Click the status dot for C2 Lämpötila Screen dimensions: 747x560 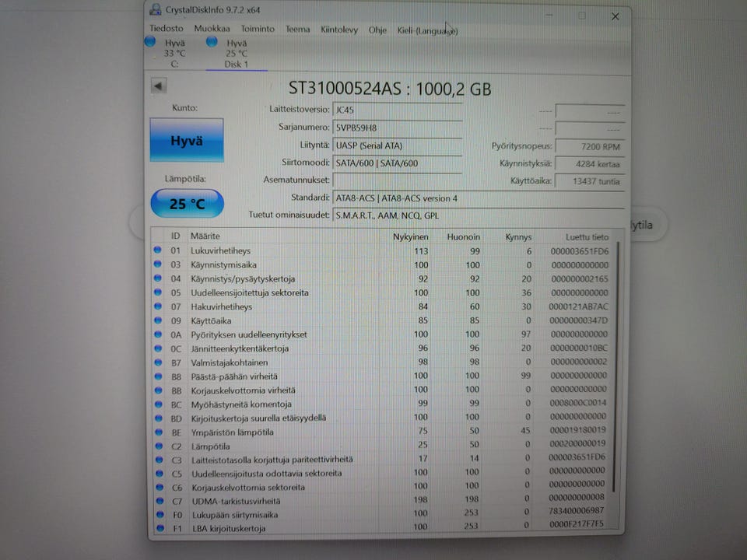159,446
